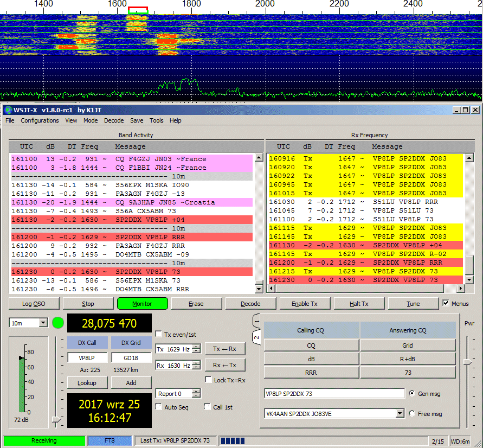Select the DO4MTB CX5ABM RRR row
The height and width of the screenshot is (448, 483).
click(x=132, y=289)
